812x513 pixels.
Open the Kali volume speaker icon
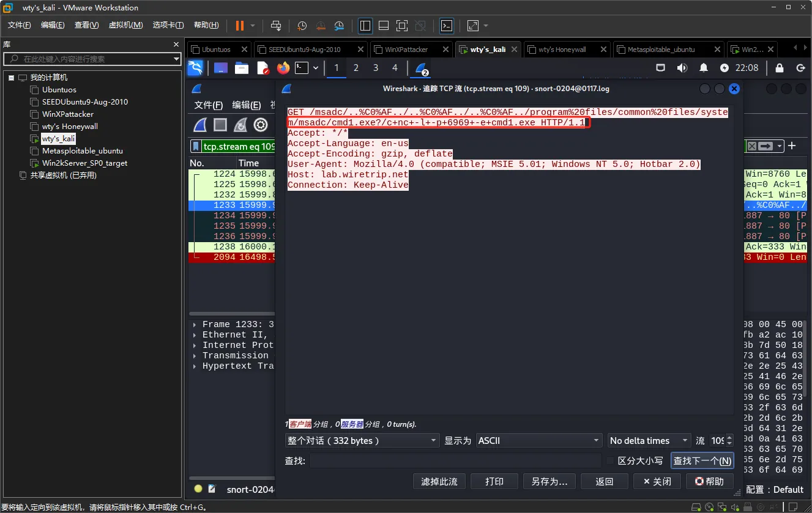(x=682, y=68)
